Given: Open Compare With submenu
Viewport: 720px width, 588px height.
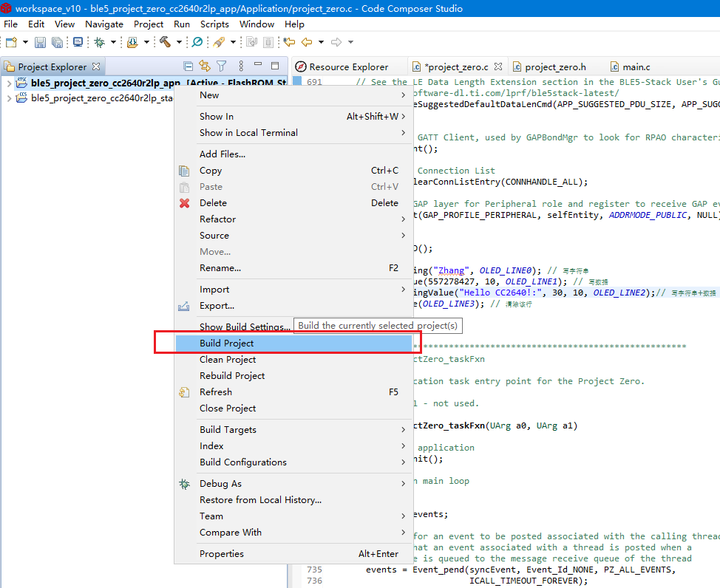Looking at the screenshot, I should (294, 533).
